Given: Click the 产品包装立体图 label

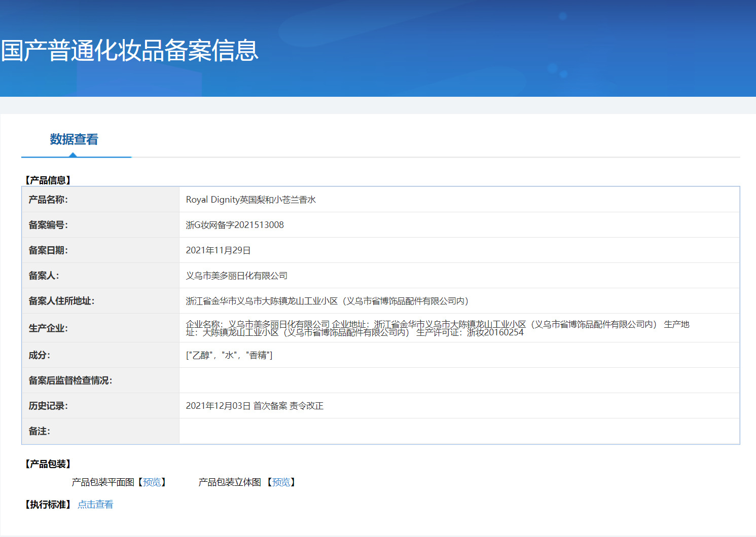Looking at the screenshot, I should click(230, 482).
